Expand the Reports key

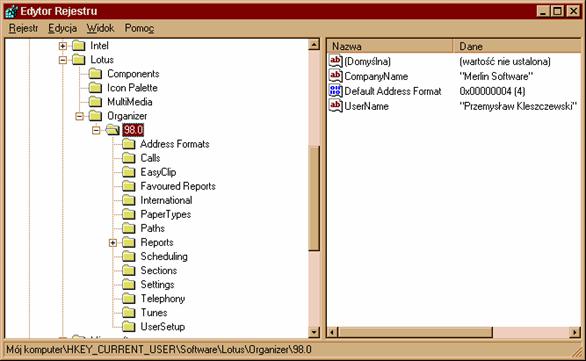[113, 243]
